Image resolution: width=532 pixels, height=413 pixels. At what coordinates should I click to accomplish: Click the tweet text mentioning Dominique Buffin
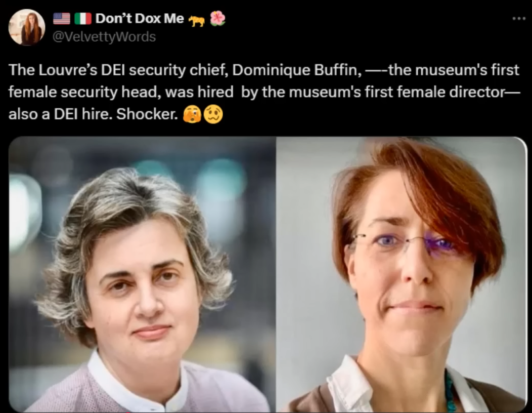(x=264, y=92)
